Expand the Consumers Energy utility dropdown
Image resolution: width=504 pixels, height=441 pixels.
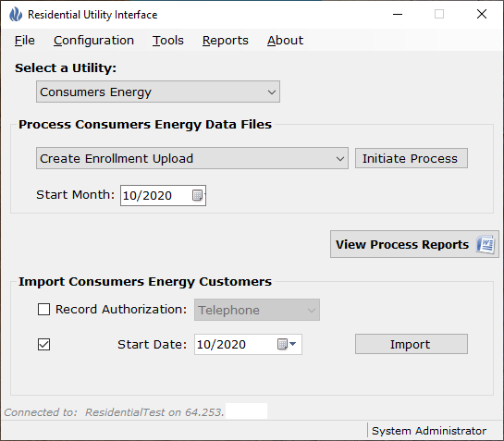158,92
